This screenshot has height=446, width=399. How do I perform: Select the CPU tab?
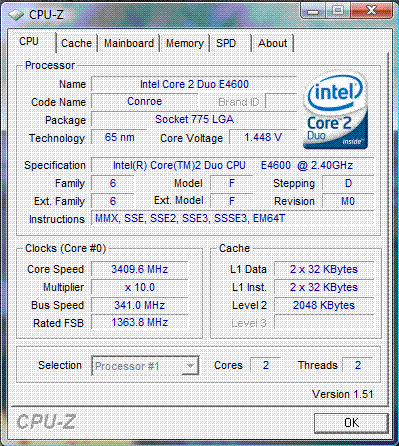(29, 41)
